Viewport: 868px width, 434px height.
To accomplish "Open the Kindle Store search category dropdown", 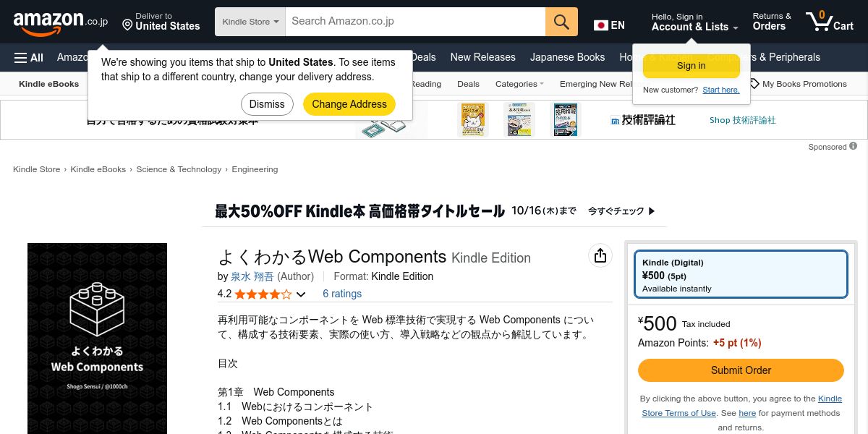I will click(x=250, y=22).
